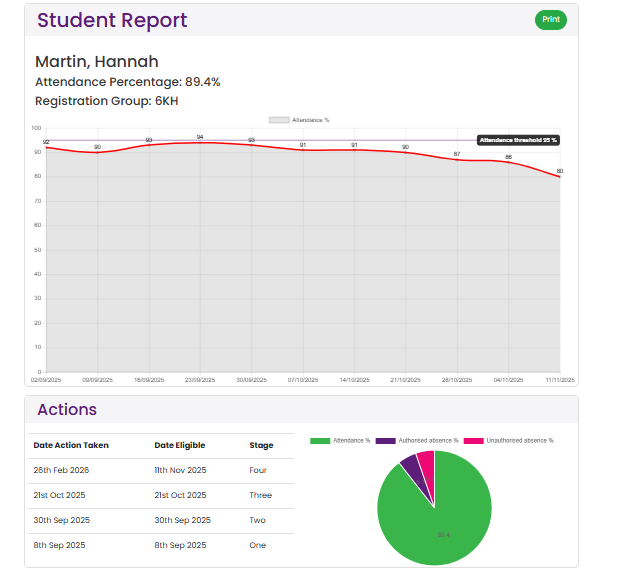Select the purple authorised absence pie slice
This screenshot has width=622, height=570.
(x=409, y=463)
